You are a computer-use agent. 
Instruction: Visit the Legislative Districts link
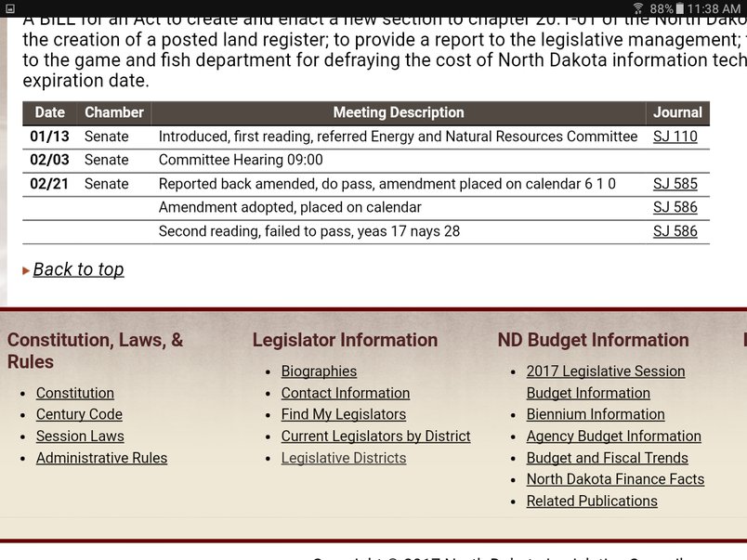pos(343,458)
